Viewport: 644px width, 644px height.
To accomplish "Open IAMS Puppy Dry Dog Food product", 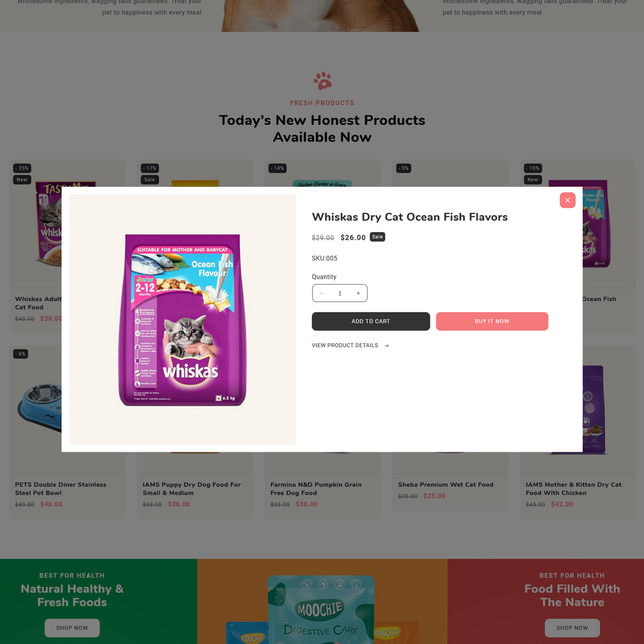I will coord(192,489).
